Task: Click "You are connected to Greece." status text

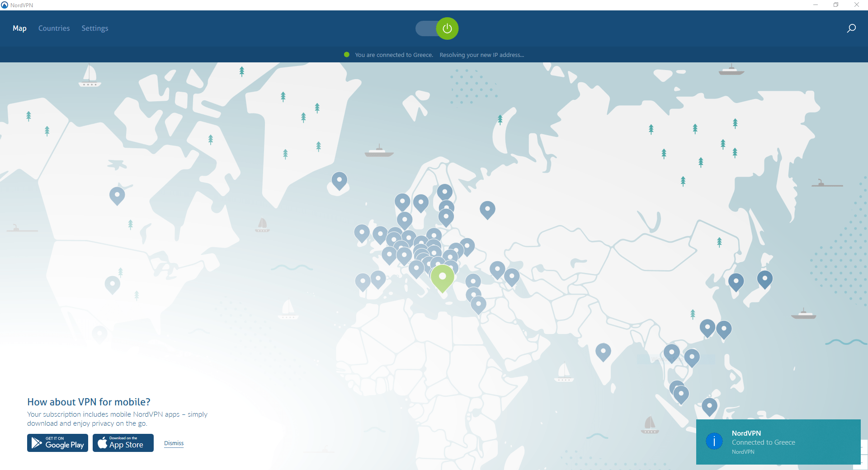Action: pos(394,55)
